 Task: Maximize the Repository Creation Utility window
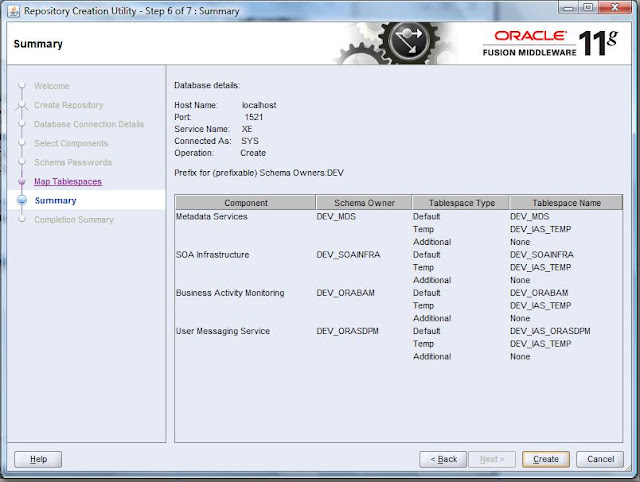point(588,7)
